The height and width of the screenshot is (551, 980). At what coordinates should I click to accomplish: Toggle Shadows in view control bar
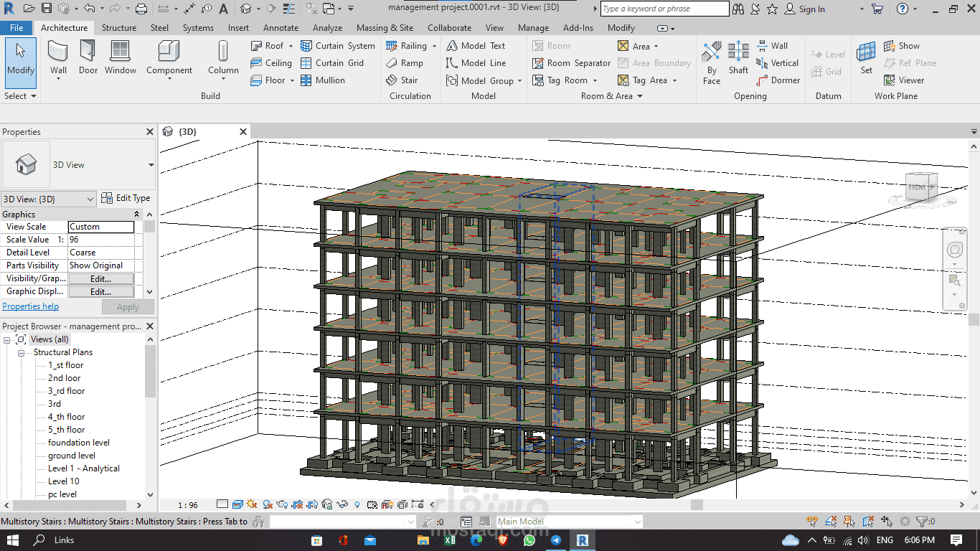click(x=268, y=504)
